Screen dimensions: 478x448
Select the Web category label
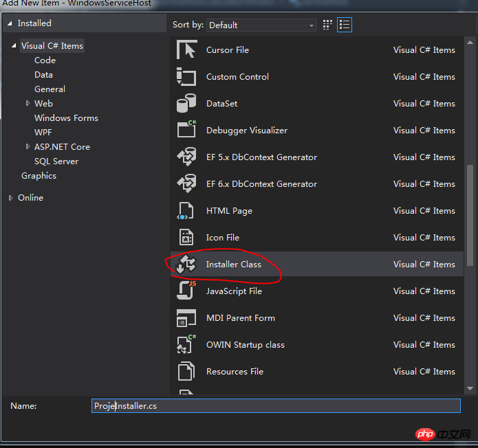click(43, 103)
